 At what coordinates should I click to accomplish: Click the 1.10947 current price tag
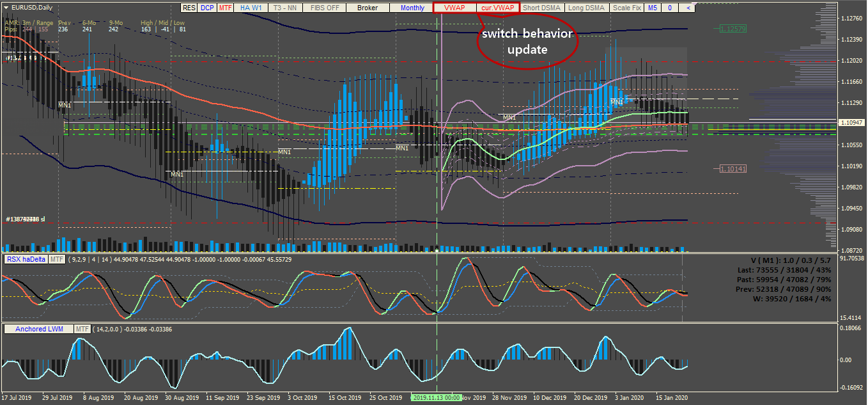click(853, 122)
